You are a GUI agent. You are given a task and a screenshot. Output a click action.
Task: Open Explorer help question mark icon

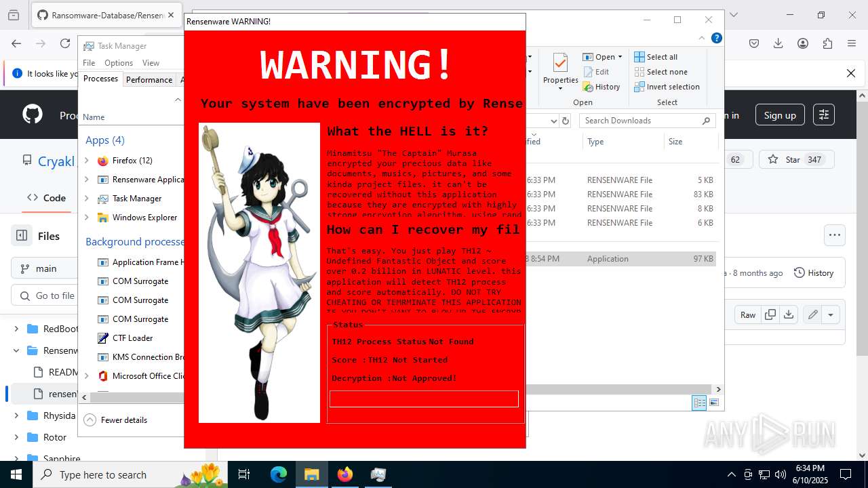tap(716, 38)
